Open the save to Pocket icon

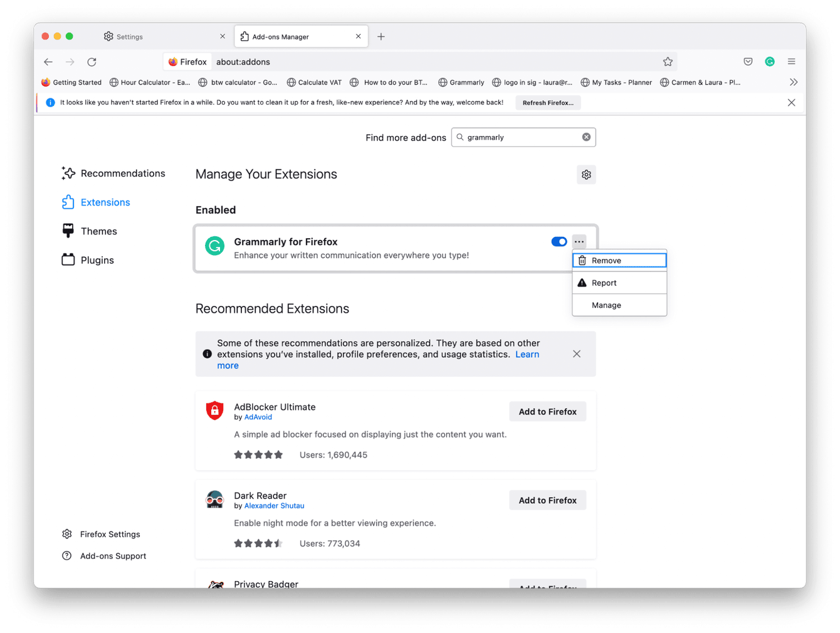tap(748, 61)
